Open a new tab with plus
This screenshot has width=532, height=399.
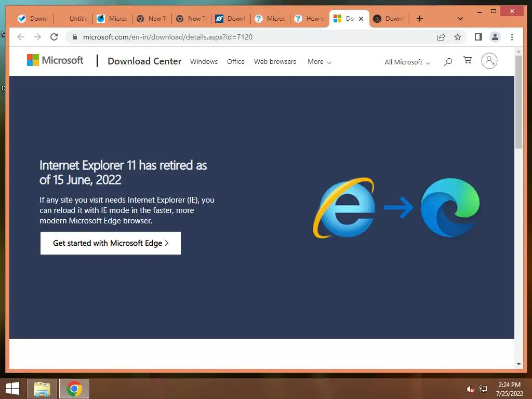pyautogui.click(x=420, y=19)
